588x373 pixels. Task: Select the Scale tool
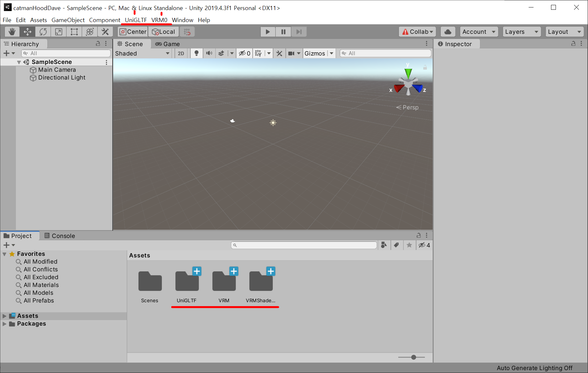[x=59, y=32]
